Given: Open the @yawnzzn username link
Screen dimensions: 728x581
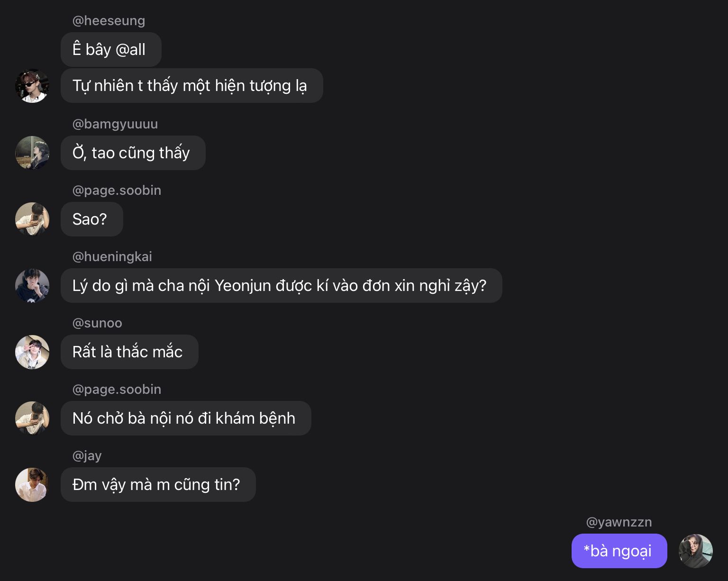Looking at the screenshot, I should 619,522.
